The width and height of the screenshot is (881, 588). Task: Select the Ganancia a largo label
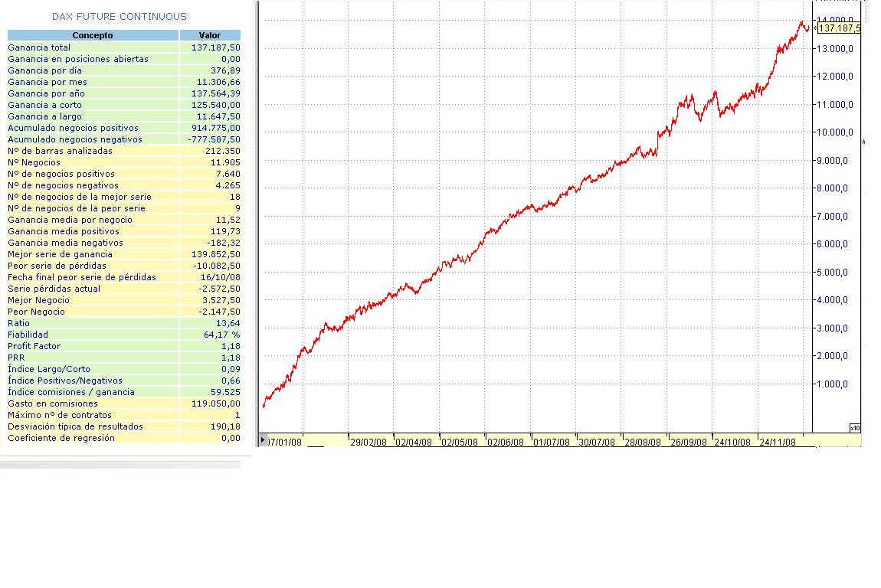coord(45,117)
